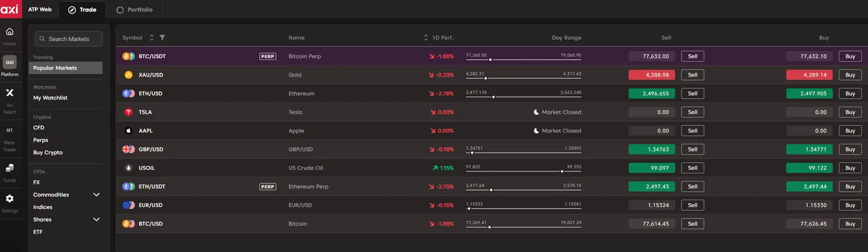Select the Platform sidebar icon

tap(9, 62)
